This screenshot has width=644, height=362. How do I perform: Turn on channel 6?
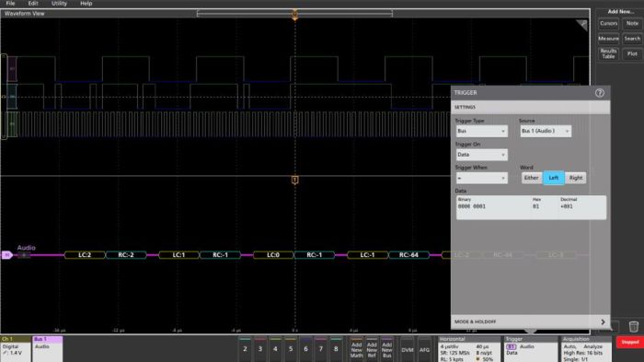(x=305, y=349)
